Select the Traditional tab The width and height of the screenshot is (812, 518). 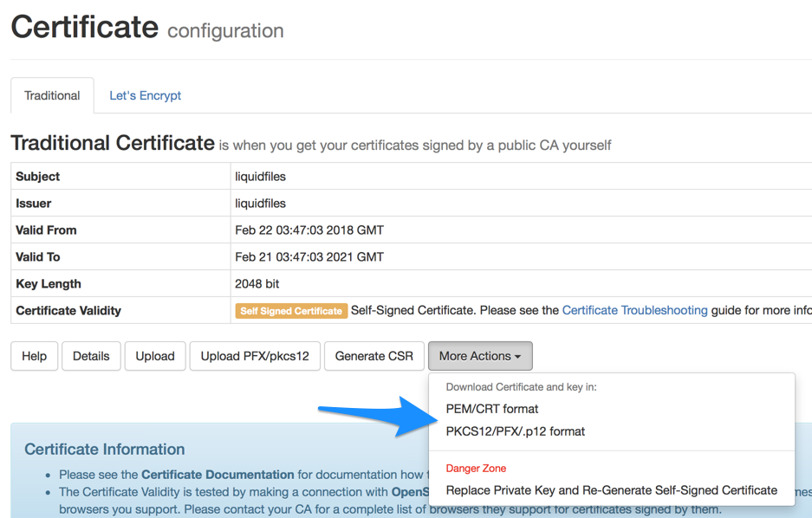(x=52, y=95)
